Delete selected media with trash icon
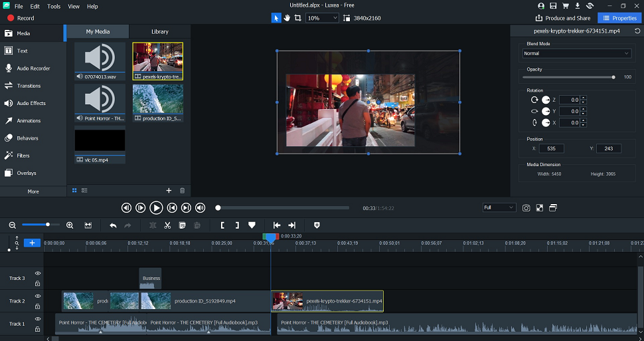 click(183, 191)
